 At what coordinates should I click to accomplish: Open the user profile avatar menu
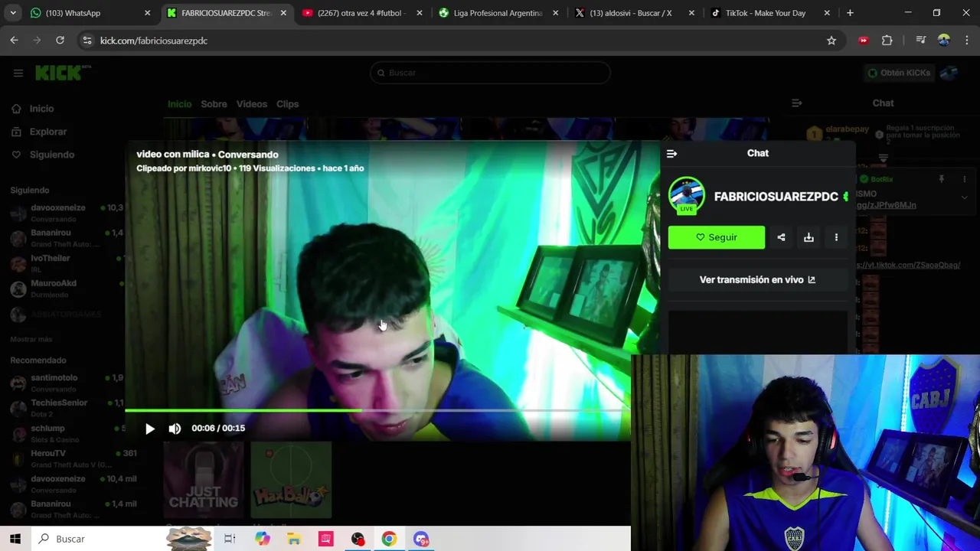coord(949,73)
